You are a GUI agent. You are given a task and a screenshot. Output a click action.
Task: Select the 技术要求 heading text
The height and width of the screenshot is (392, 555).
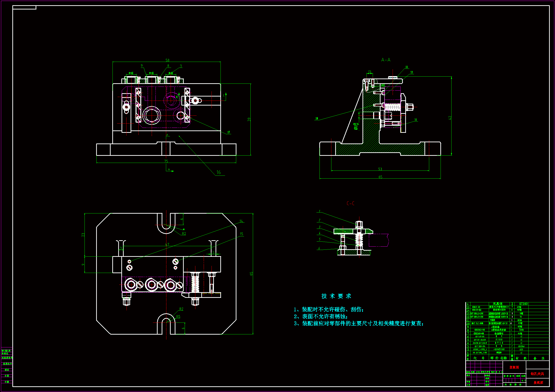[x=336, y=296]
